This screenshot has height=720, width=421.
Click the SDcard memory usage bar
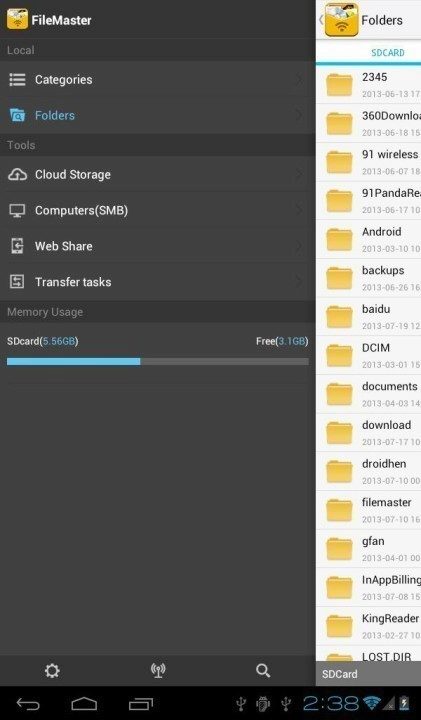pos(157,362)
